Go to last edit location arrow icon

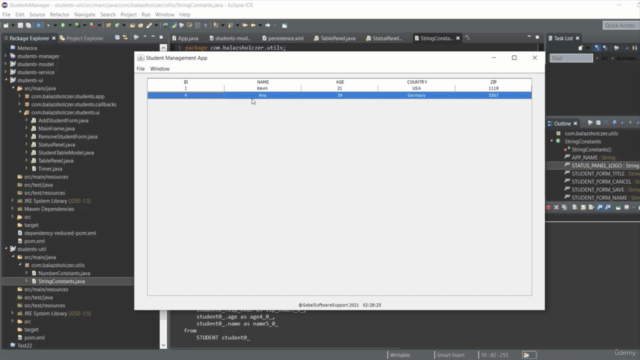[245, 25]
